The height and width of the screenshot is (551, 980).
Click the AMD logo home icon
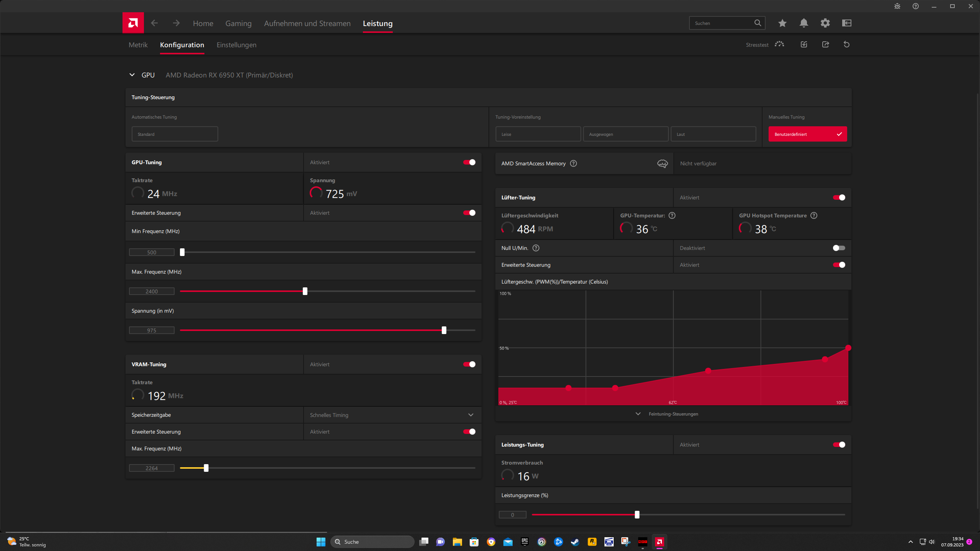pos(133,23)
